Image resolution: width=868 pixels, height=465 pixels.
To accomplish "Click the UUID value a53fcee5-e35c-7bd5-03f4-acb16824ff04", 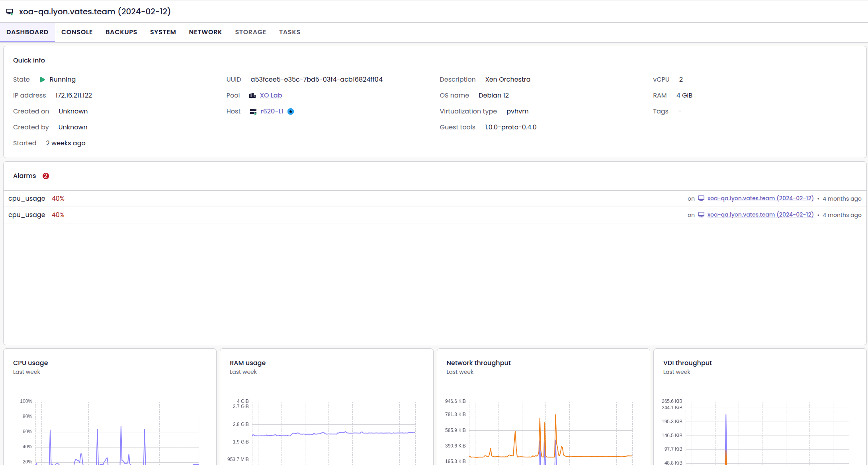I will point(317,80).
